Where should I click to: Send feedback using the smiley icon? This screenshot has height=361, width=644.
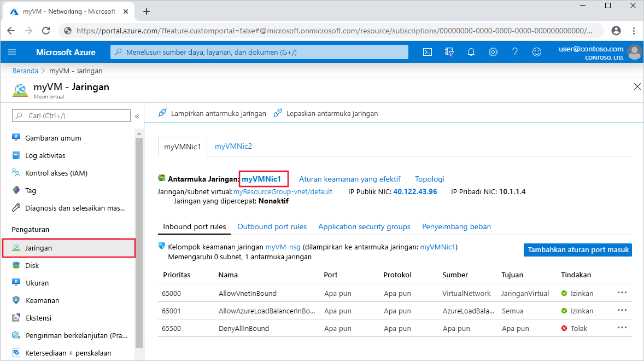click(x=536, y=52)
